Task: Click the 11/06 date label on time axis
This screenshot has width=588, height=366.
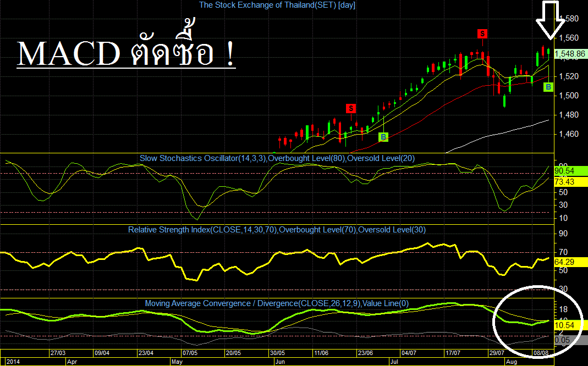Action: pos(321,353)
